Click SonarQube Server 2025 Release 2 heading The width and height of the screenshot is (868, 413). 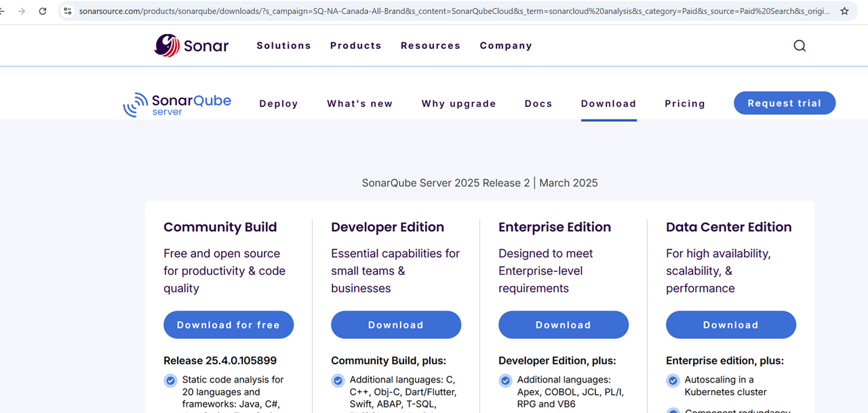(x=480, y=183)
